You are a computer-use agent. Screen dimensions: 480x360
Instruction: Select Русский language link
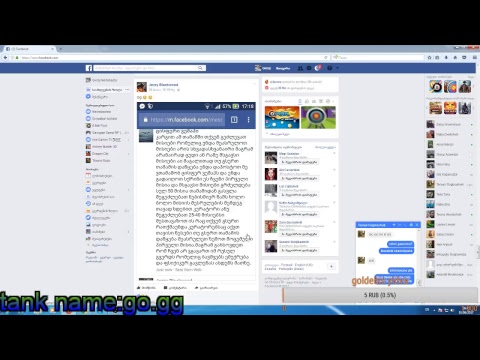[287, 265]
